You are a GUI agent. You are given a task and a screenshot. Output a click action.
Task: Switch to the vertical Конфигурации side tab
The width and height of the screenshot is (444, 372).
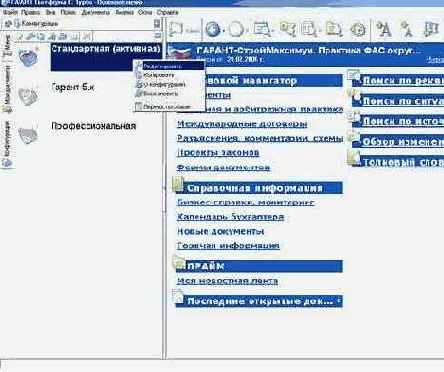pos(7,144)
